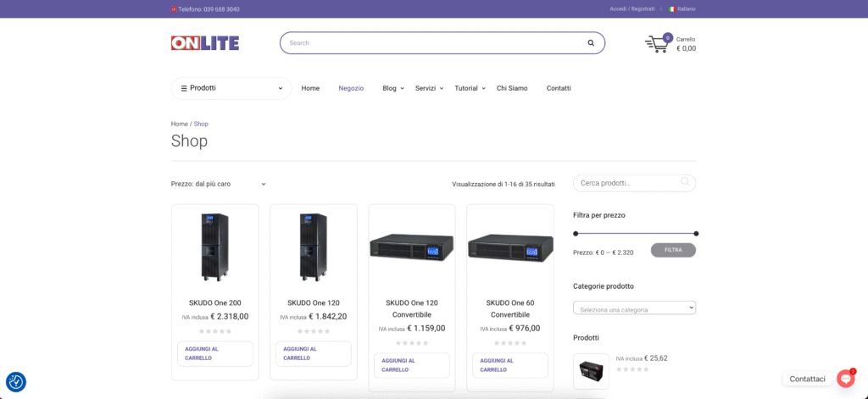
Task: Open SKUDO One 60 Convertibile product image
Action: pyautogui.click(x=509, y=247)
